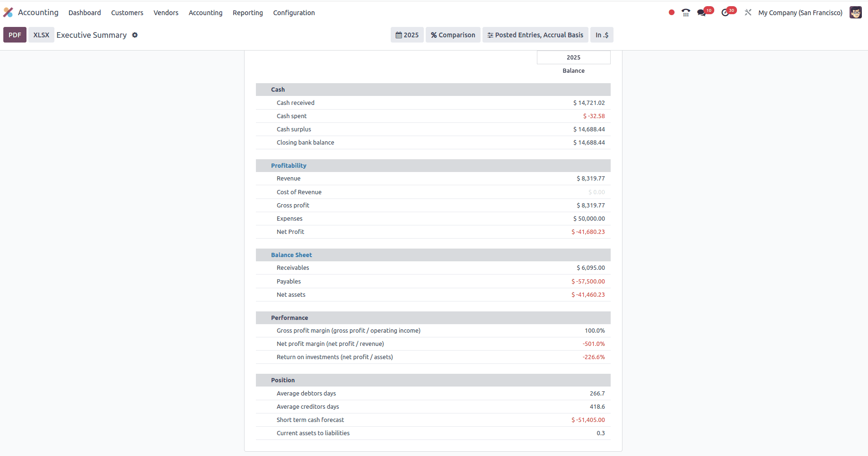Toggle the Profitability section details
This screenshot has height=456, width=868.
point(289,165)
